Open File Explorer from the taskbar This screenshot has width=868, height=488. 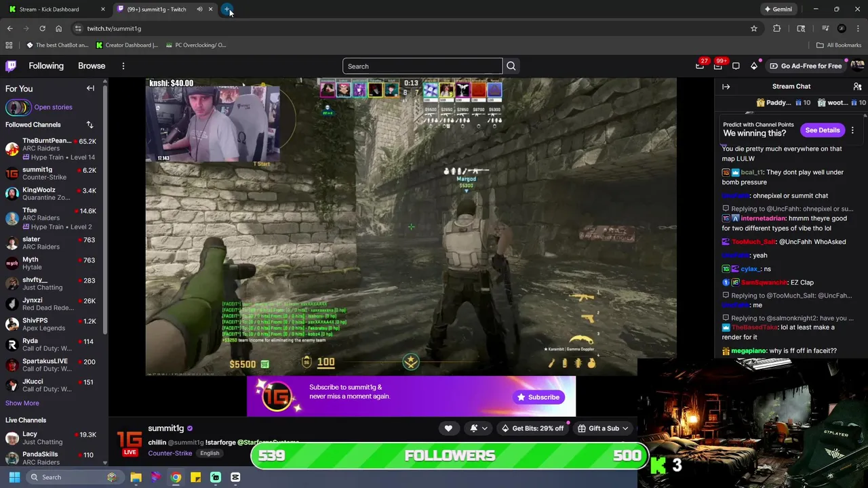tap(136, 477)
